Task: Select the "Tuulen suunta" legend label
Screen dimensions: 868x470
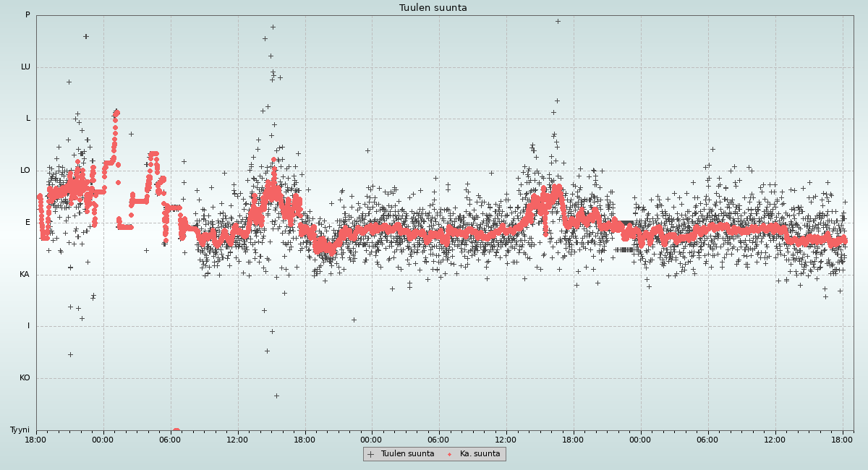Action: [407, 454]
